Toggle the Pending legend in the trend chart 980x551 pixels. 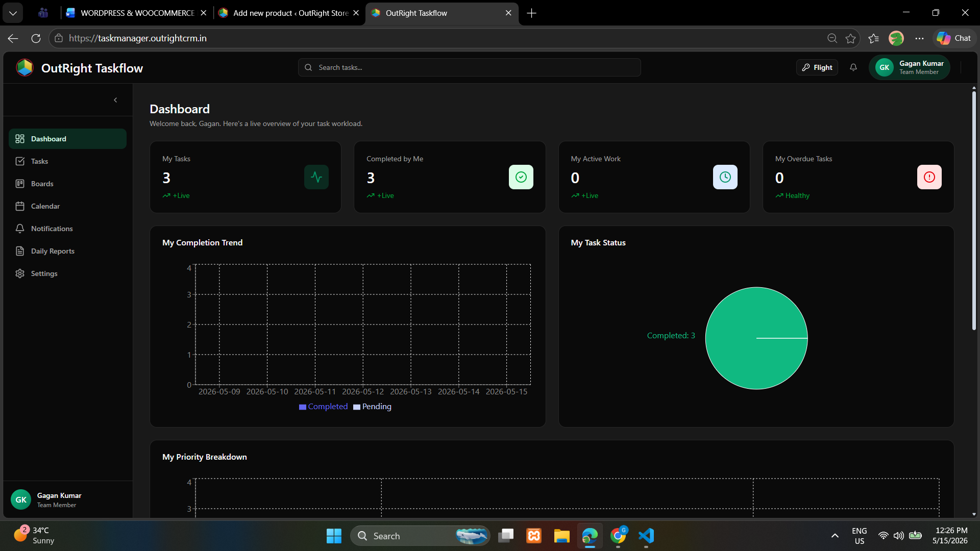click(x=372, y=407)
